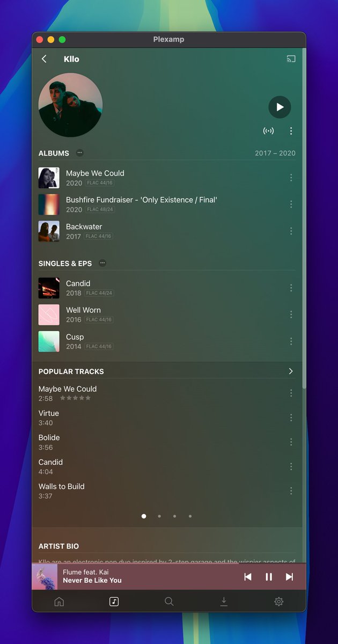This screenshot has height=644, width=338.
Task: Play the popular track Maybe We Could
Action: click(68, 389)
